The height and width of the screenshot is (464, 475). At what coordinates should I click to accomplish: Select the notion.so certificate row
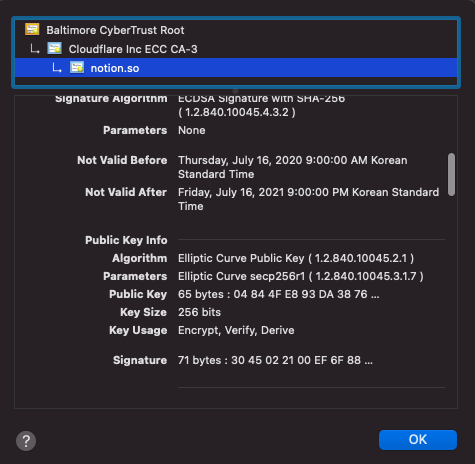tap(236, 68)
